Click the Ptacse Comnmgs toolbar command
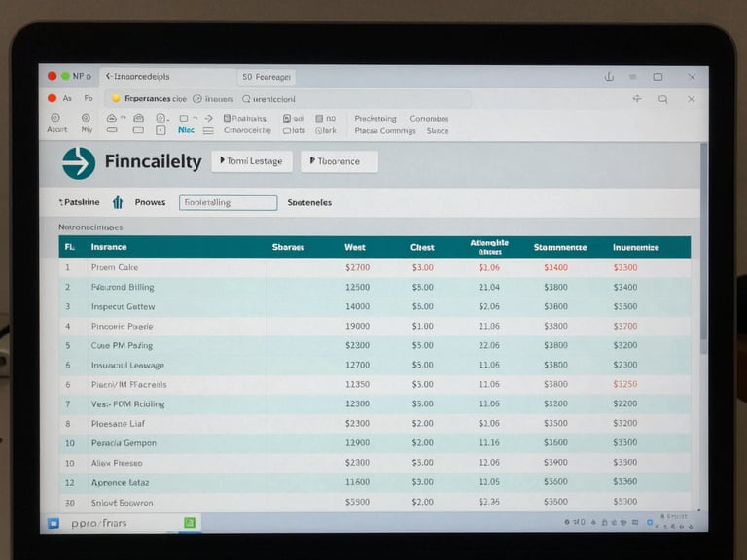 coord(385,131)
